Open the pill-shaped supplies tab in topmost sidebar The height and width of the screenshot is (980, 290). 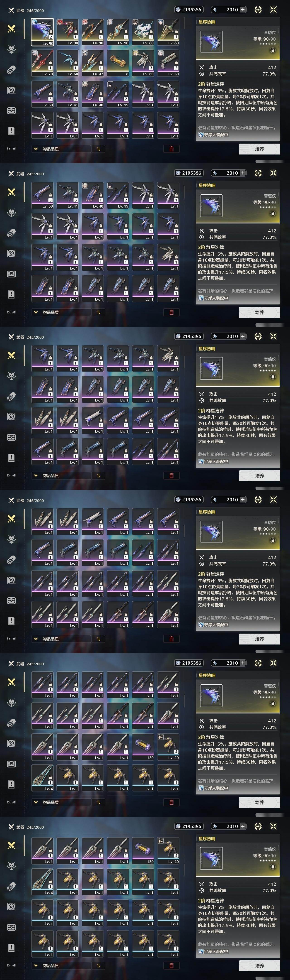[11, 70]
